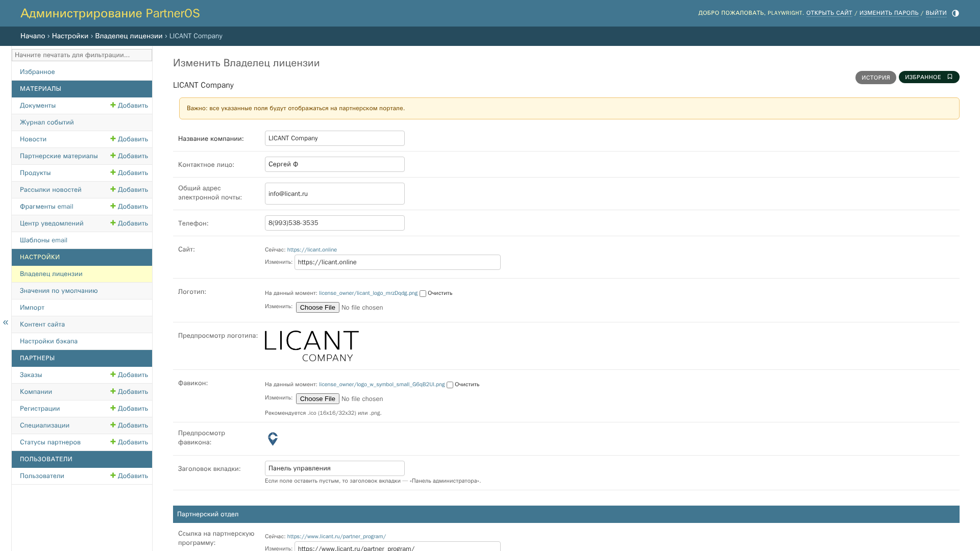
Task: Open Центр уведомлений in sidebar
Action: tap(52, 223)
